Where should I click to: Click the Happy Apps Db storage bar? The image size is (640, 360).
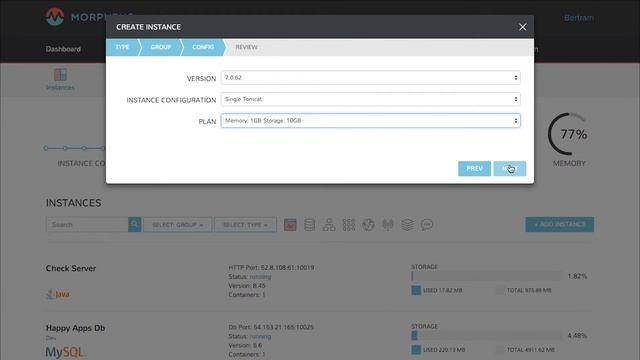coord(487,336)
